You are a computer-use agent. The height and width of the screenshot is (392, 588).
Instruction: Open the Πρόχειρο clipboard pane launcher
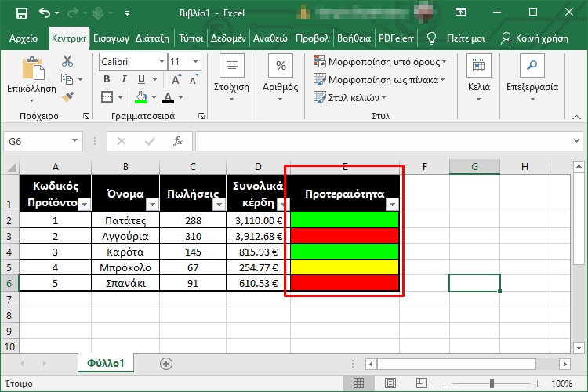coord(86,116)
